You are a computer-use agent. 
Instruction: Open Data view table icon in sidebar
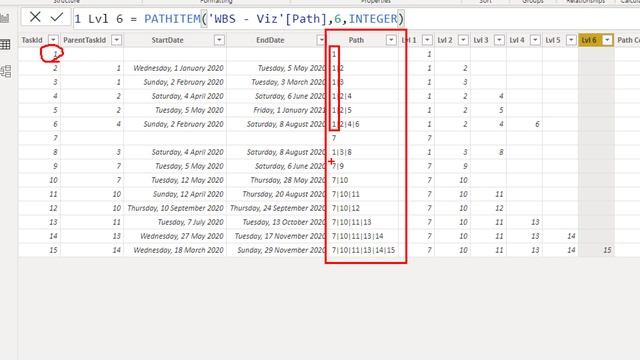click(x=5, y=44)
